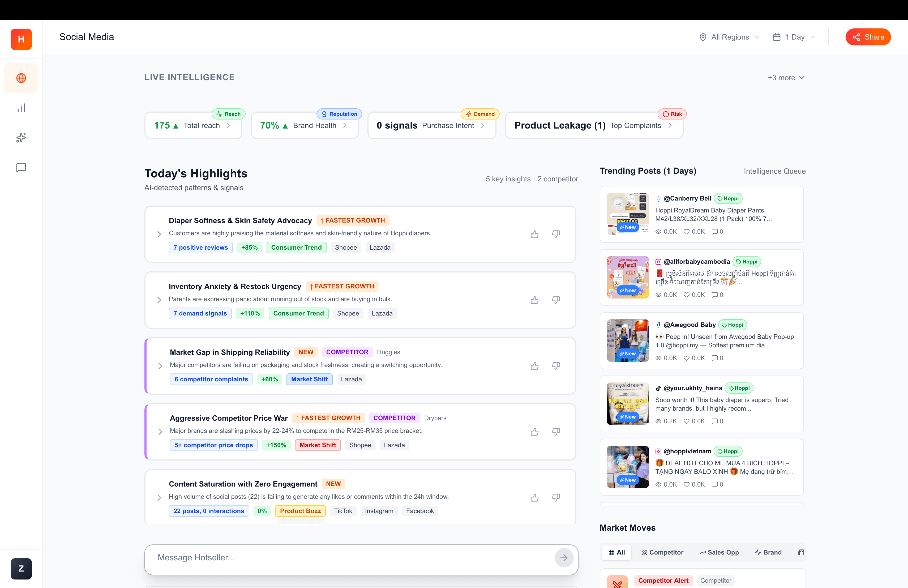Open the chat bubble sidebar icon
Viewport: 908px width, 588px height.
pyautogui.click(x=21, y=168)
